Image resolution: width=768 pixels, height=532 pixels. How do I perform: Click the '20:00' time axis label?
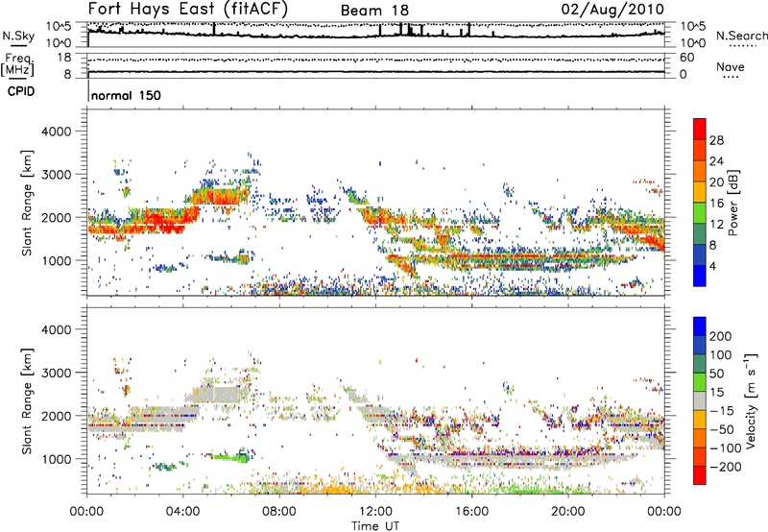(x=567, y=512)
